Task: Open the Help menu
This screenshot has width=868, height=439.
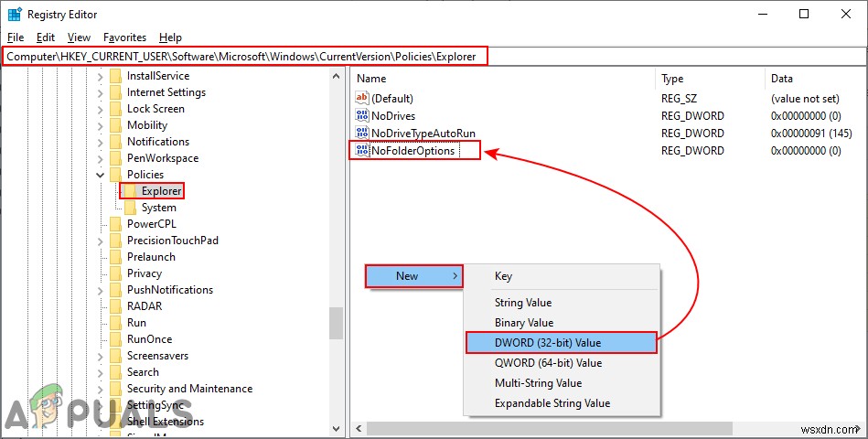Action: (x=170, y=37)
